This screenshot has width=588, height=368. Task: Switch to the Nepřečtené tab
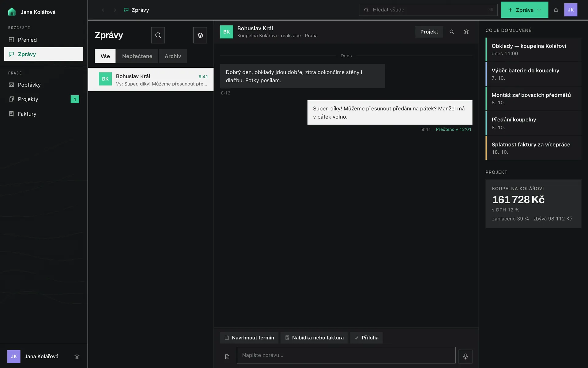click(137, 56)
